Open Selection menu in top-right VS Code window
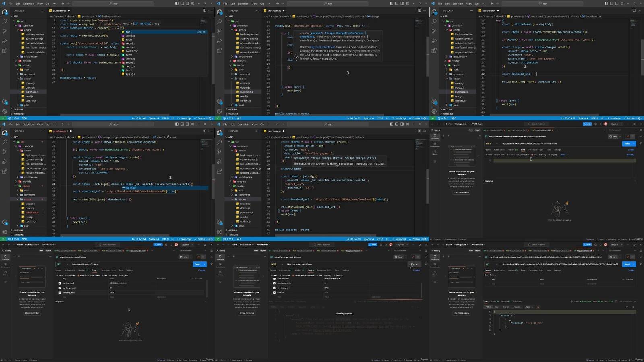 point(458,4)
